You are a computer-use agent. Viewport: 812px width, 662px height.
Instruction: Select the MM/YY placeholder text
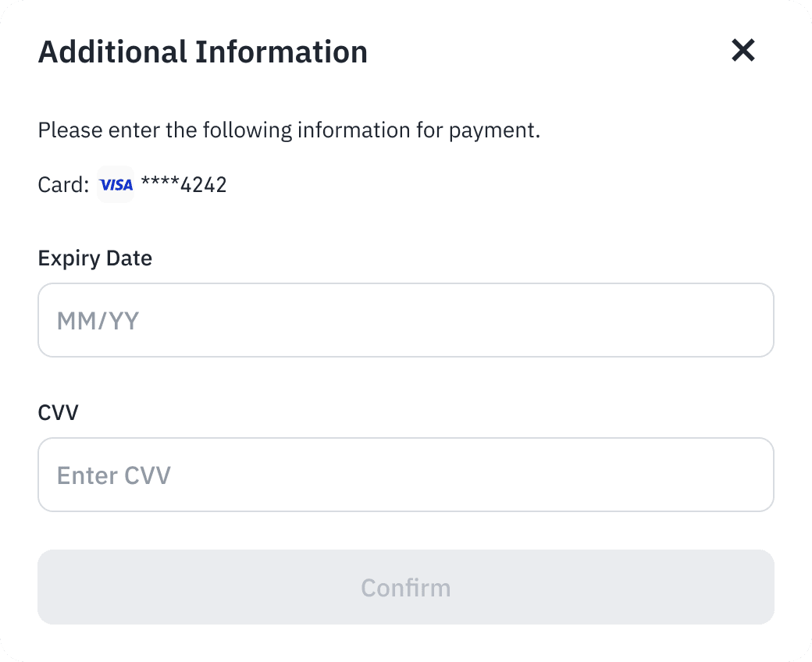pos(98,321)
